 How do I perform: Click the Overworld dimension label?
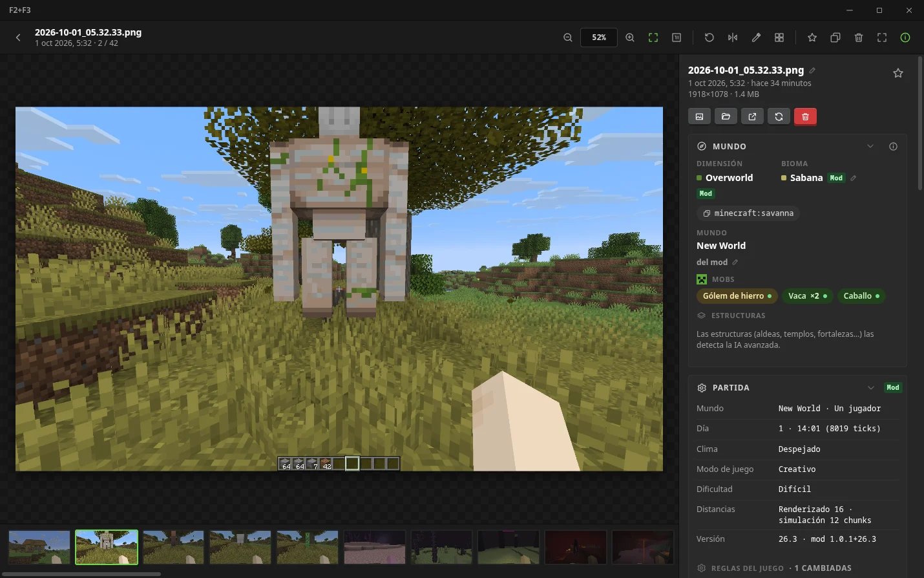point(729,178)
